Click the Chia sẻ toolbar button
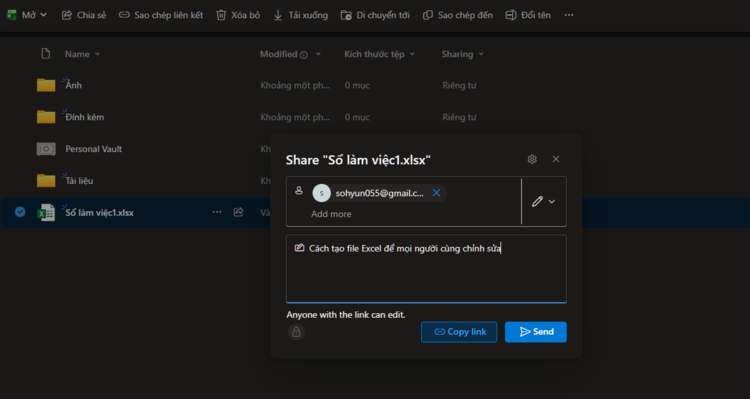Screen dimensions: 750x399 [x=84, y=15]
